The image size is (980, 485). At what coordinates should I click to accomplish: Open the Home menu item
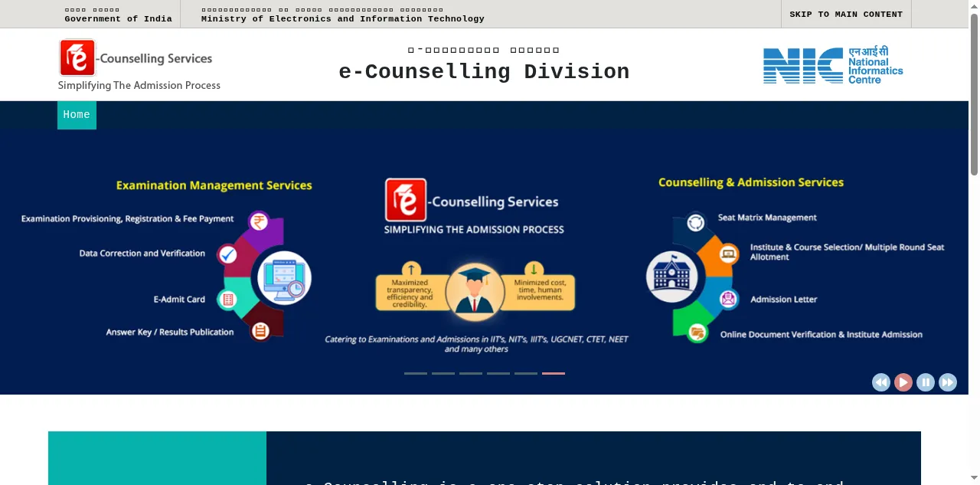(77, 115)
